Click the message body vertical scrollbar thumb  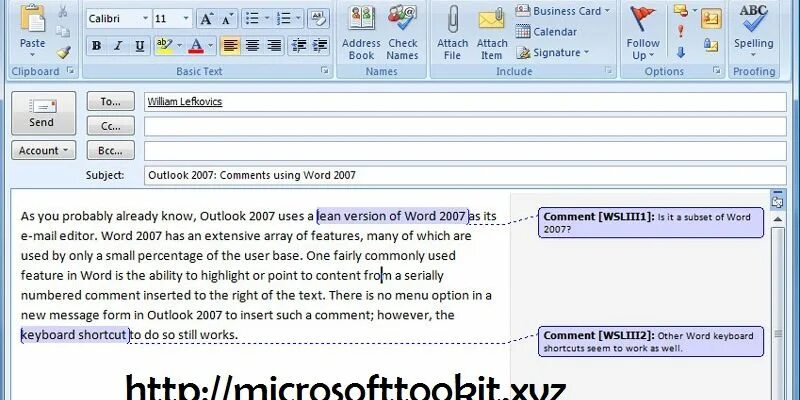[x=778, y=313]
